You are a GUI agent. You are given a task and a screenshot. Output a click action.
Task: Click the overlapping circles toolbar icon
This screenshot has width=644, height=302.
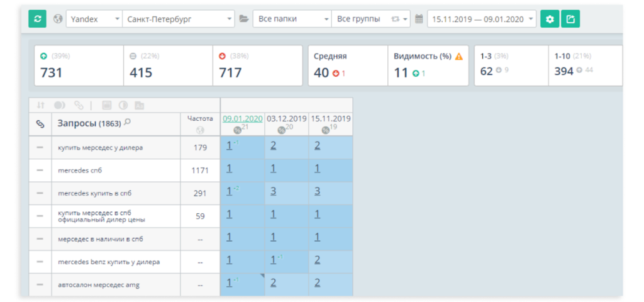[x=60, y=105]
